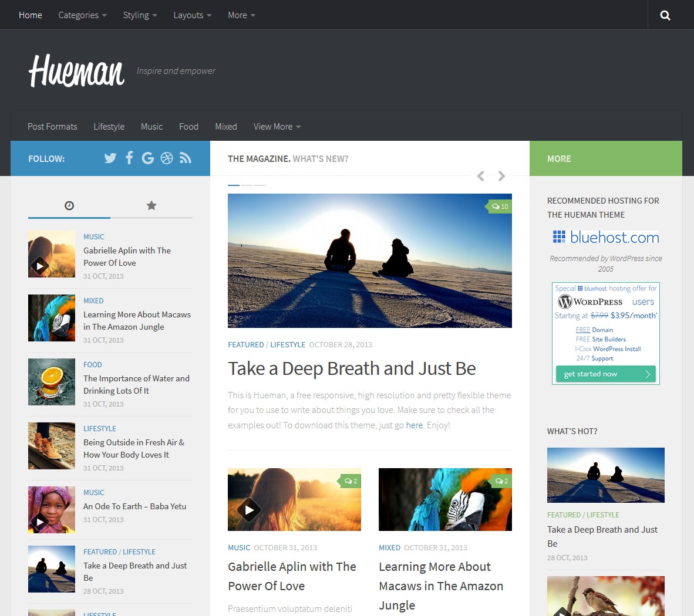Follow the 'here' download link
694x616 pixels.
pyautogui.click(x=414, y=425)
